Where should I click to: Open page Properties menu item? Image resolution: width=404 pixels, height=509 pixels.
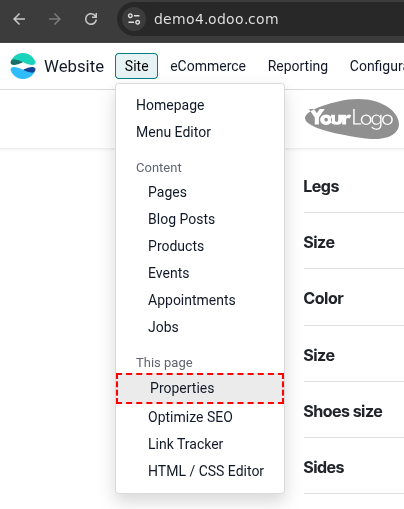(200, 388)
